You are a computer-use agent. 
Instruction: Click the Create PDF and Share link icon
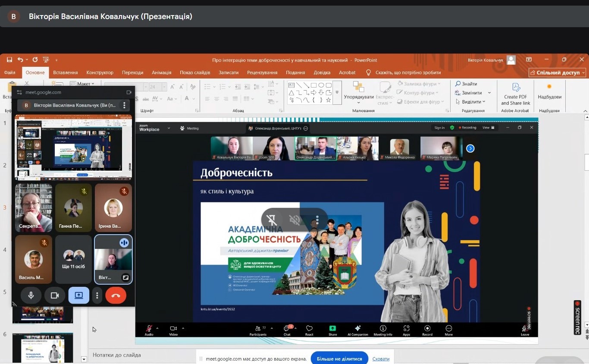(516, 88)
